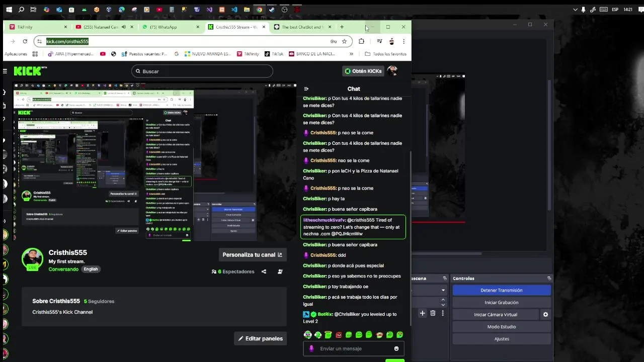Open Chrome extensions puzzle icon
Viewport: 644px width, 362px height.
coord(361,42)
